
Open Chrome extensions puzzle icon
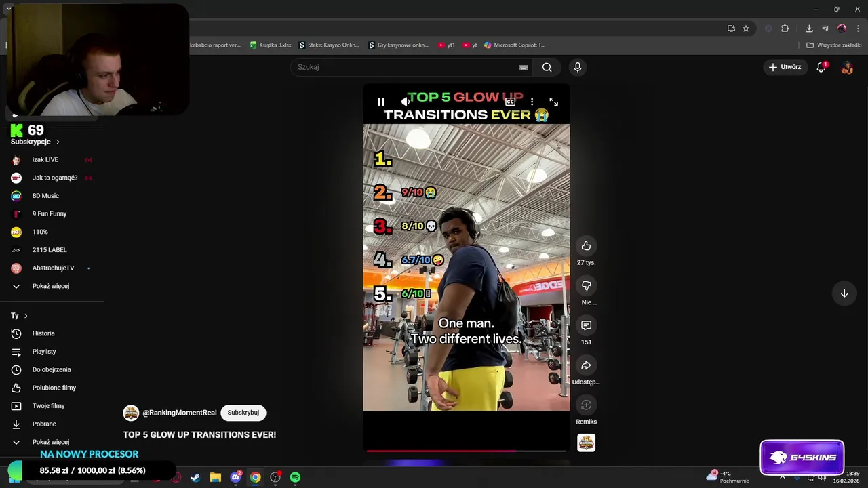coord(785,28)
